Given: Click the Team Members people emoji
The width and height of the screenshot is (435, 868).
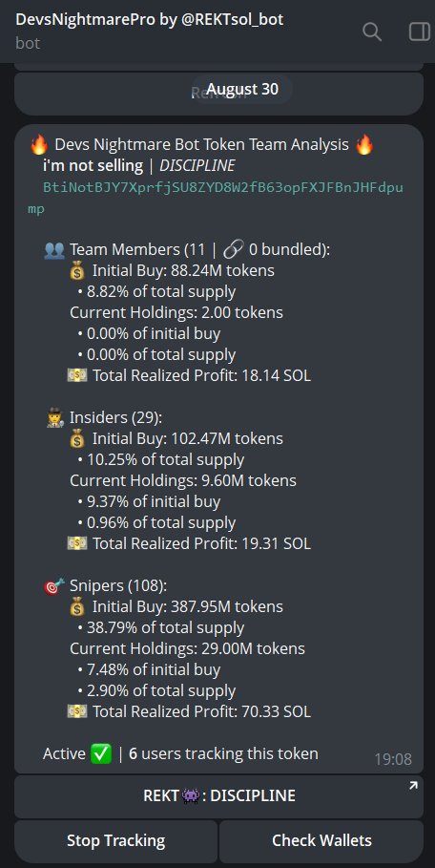Looking at the screenshot, I should [53, 250].
